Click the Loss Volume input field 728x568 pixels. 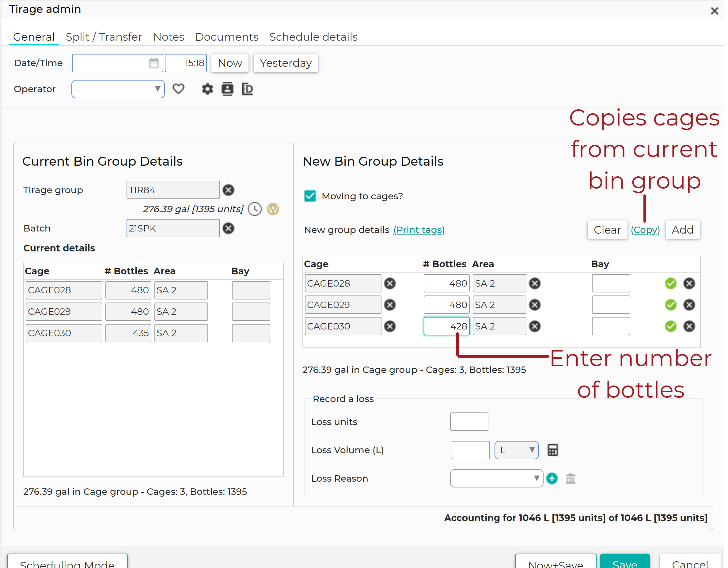(x=471, y=451)
